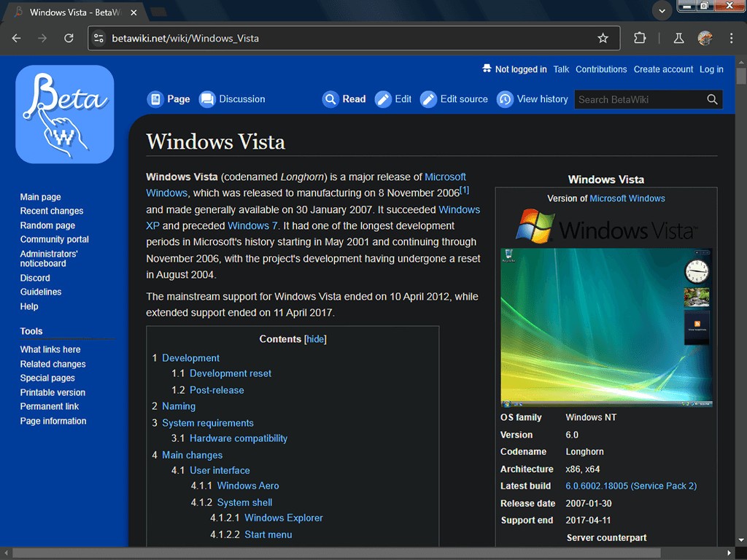
Task: Open What links here
Action: click(50, 349)
